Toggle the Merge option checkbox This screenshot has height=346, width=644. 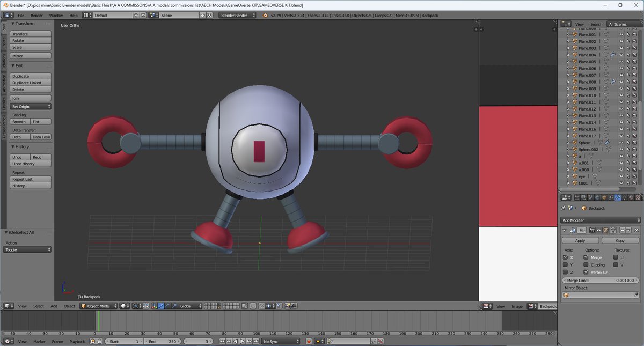[x=586, y=257]
